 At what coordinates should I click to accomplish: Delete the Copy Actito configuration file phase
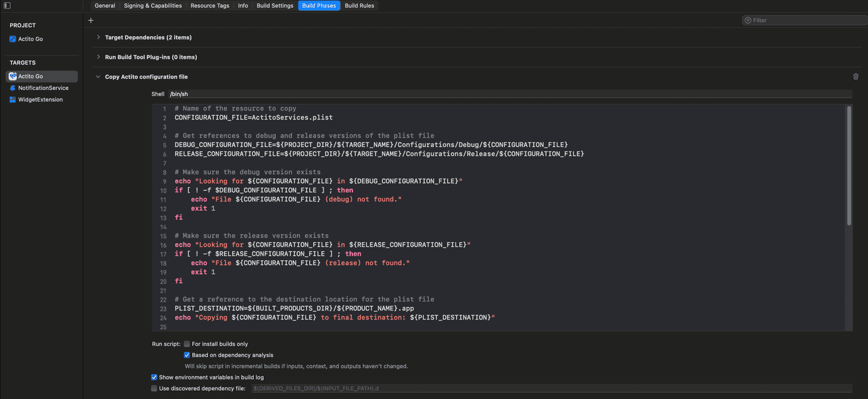coord(856,76)
